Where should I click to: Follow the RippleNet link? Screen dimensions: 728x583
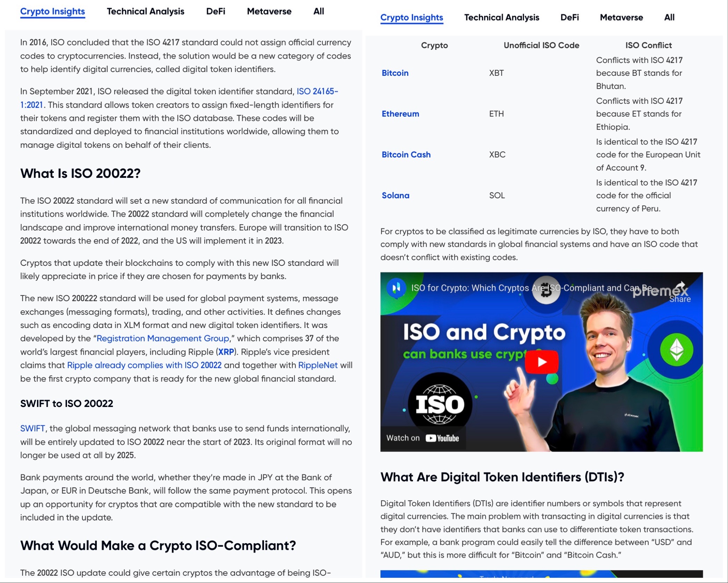[x=318, y=365]
